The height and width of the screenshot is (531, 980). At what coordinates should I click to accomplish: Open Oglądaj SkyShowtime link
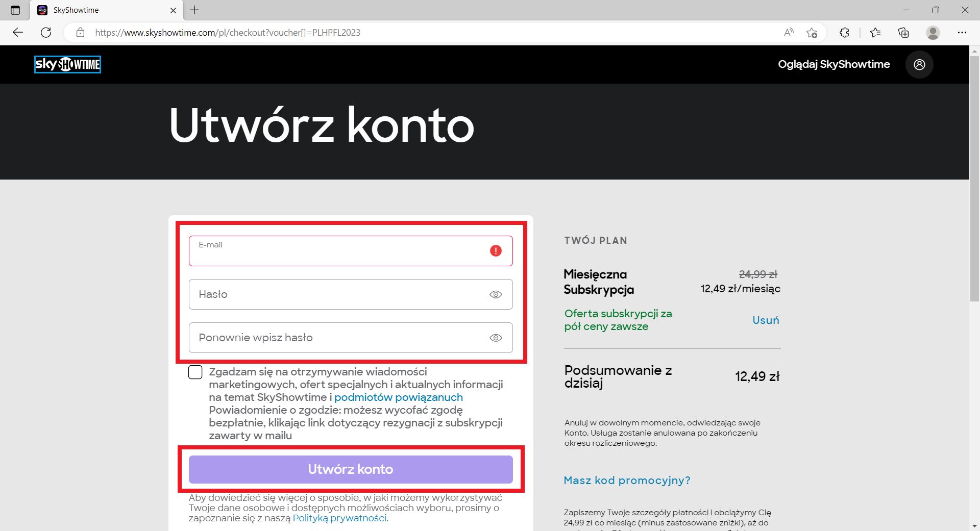tap(834, 64)
